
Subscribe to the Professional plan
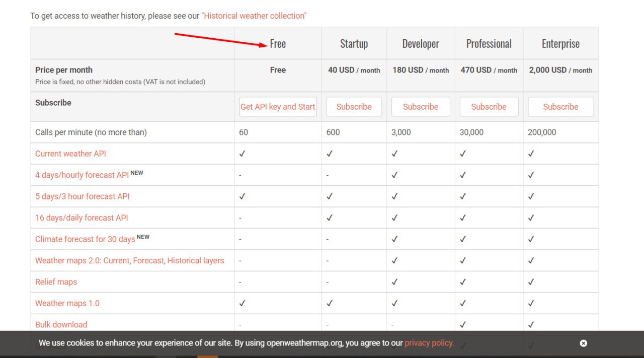pyautogui.click(x=489, y=107)
